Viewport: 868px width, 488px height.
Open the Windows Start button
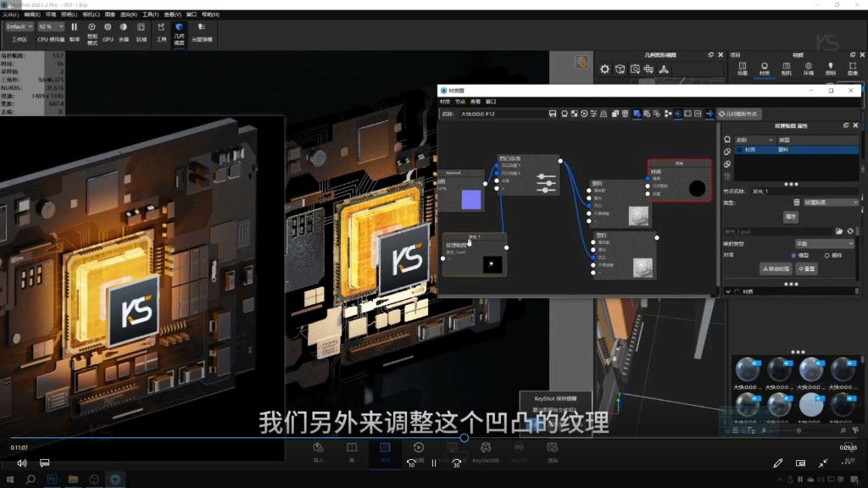(10, 480)
